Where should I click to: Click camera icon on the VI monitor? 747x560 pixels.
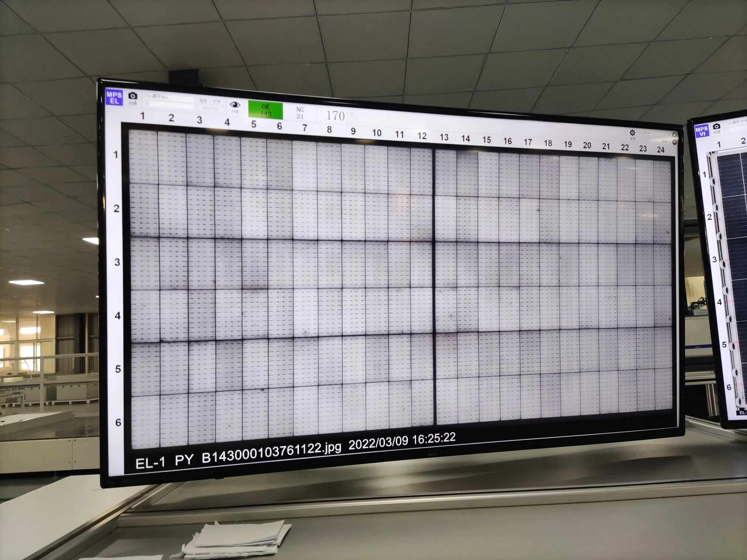pos(717,127)
